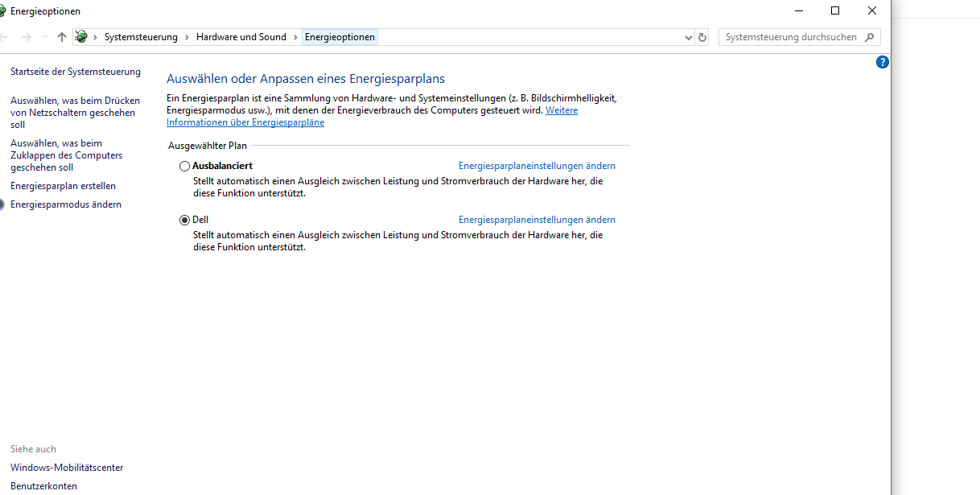The height and width of the screenshot is (495, 980).
Task: Change plan settings for Dell plan
Action: (x=537, y=220)
